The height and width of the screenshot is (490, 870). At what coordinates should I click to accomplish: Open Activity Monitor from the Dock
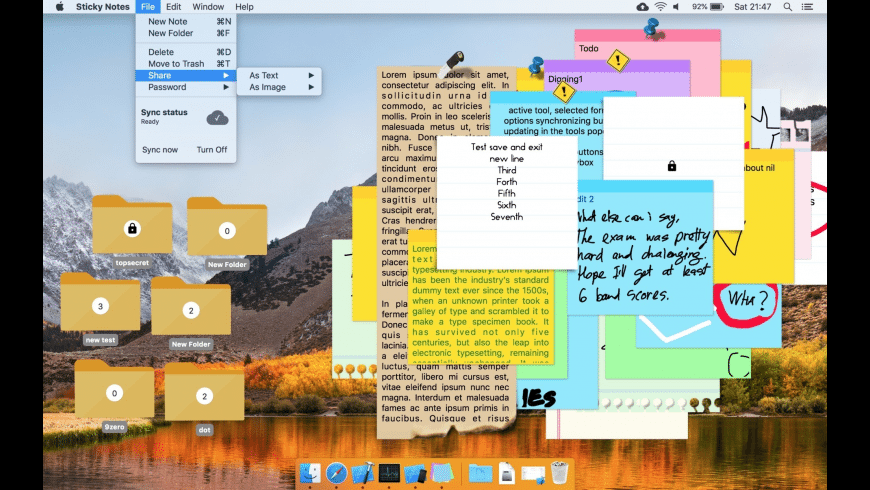pos(389,473)
